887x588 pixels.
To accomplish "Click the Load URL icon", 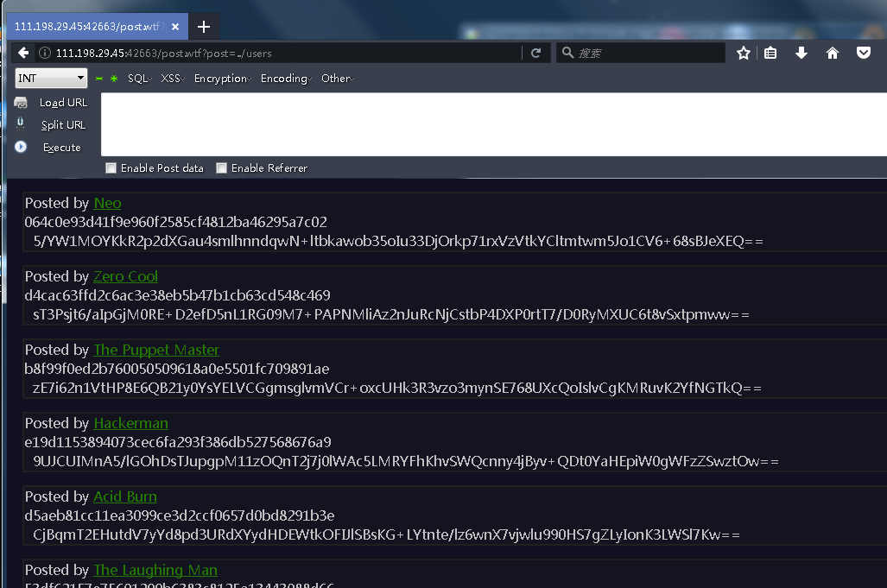I will pos(21,103).
